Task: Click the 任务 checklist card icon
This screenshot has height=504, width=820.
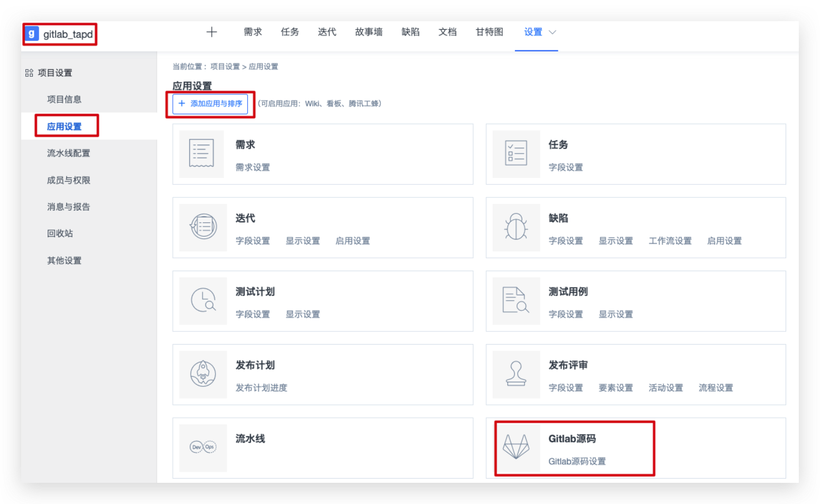Action: click(516, 154)
